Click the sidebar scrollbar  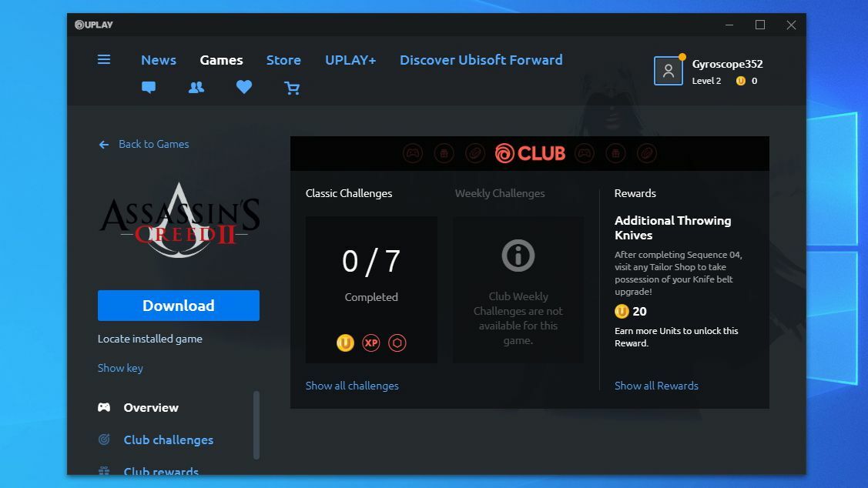(256, 425)
